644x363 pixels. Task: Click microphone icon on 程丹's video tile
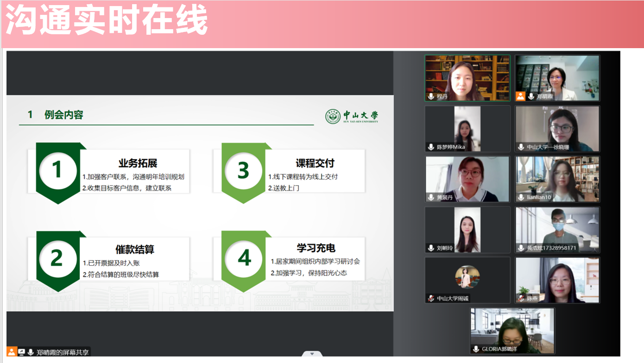point(431,97)
